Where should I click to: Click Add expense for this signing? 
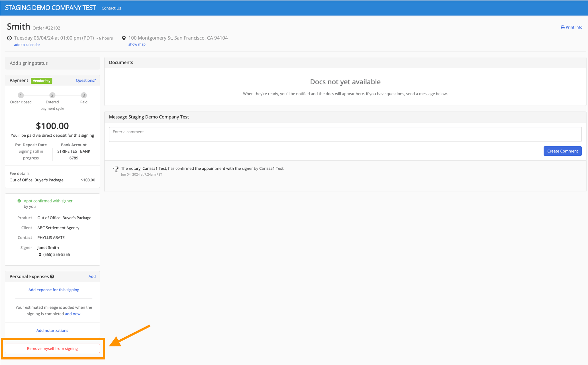click(54, 290)
